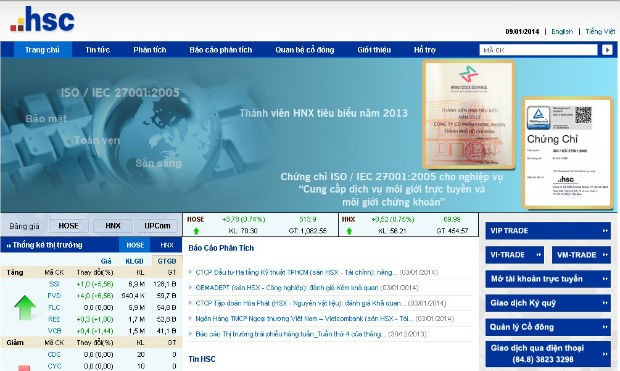Open the Trang chủ menu
620x371 pixels.
42,50
